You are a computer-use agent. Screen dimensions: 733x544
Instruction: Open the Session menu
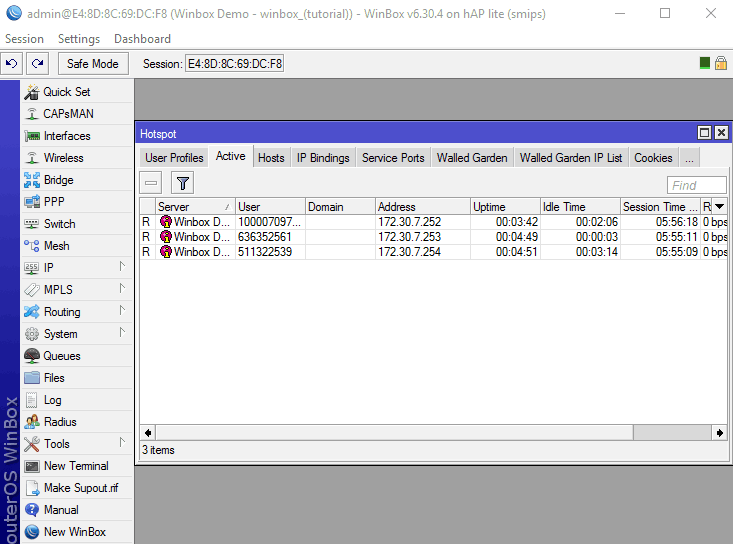pyautogui.click(x=24, y=39)
